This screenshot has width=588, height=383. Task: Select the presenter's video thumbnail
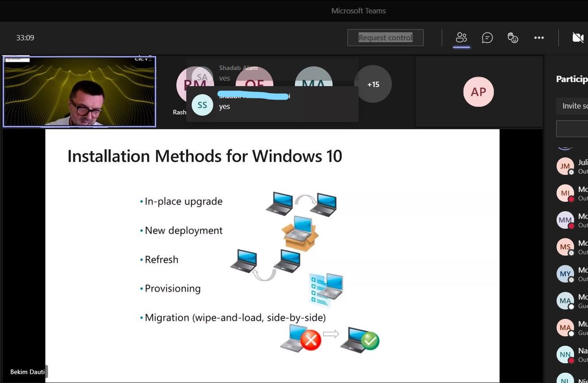tap(79, 91)
